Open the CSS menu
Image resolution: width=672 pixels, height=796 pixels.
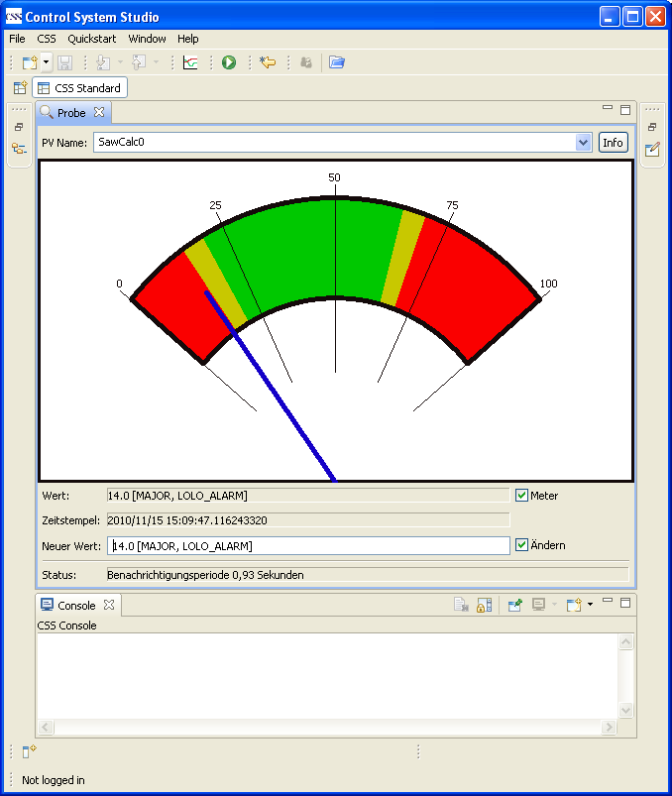click(x=47, y=39)
